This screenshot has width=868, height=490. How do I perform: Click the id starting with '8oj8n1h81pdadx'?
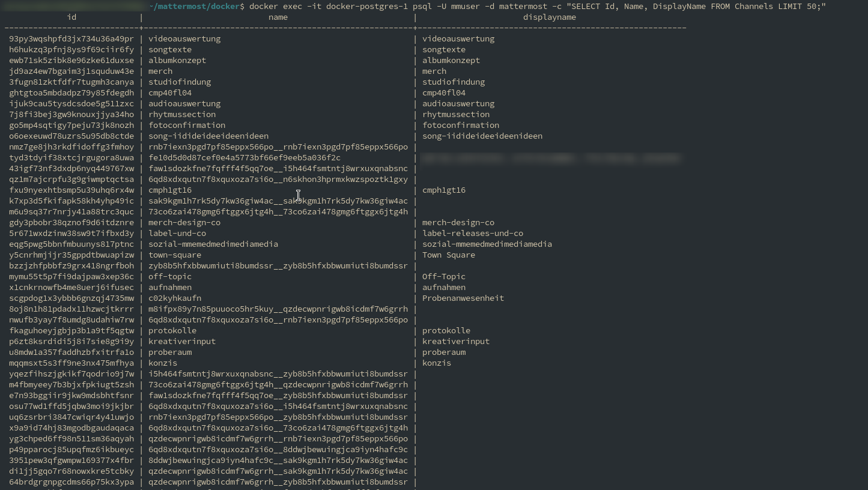coord(71,309)
